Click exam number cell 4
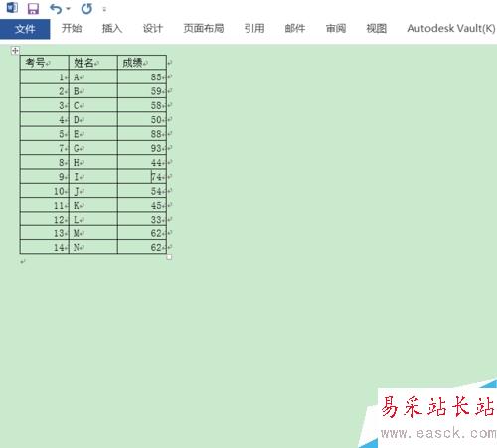 (45, 119)
